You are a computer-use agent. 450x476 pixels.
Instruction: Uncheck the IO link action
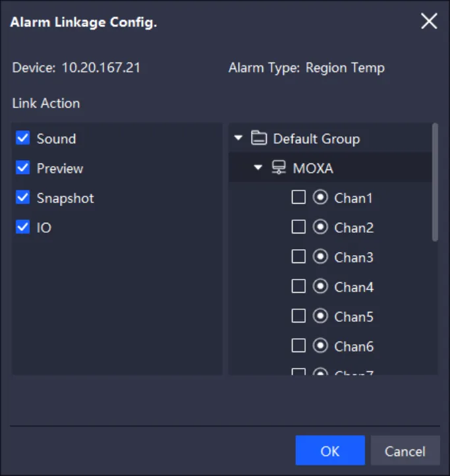[x=23, y=227]
